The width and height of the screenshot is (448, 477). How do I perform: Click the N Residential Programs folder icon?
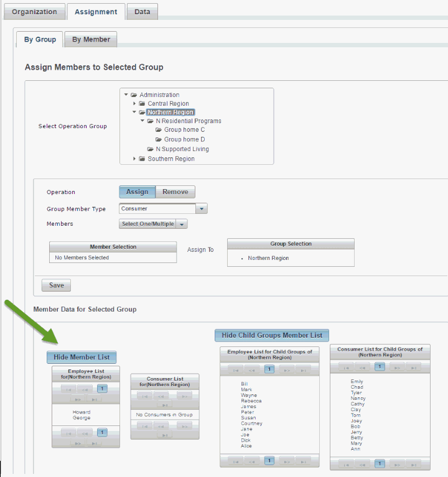[x=151, y=121]
